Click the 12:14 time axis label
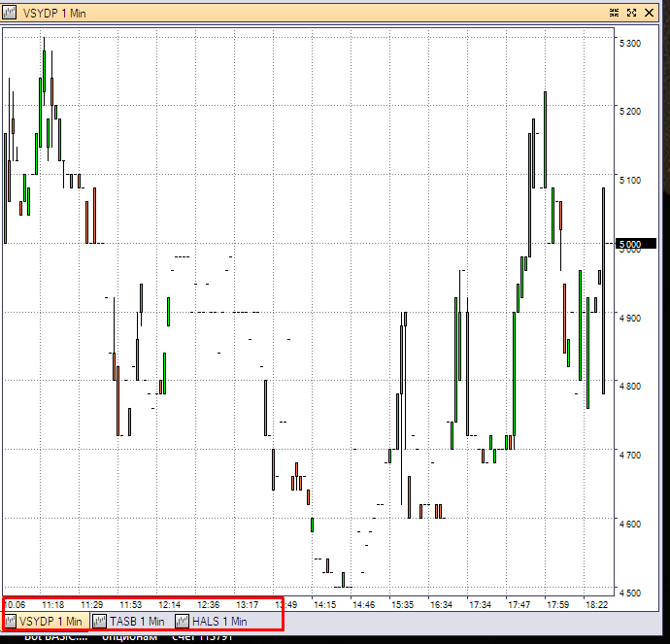This screenshot has height=644, width=670. point(170,605)
